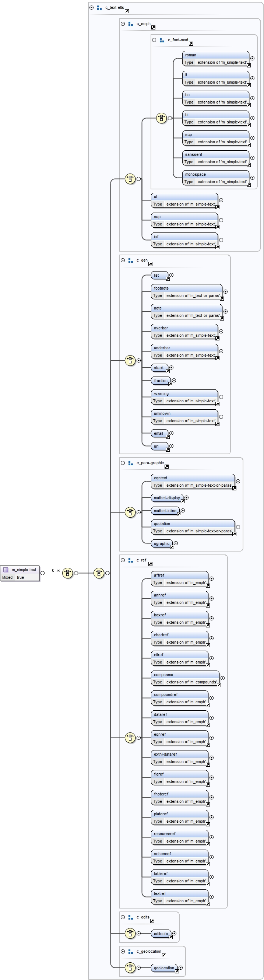Click the link arrow beside c_emph

point(153,27)
